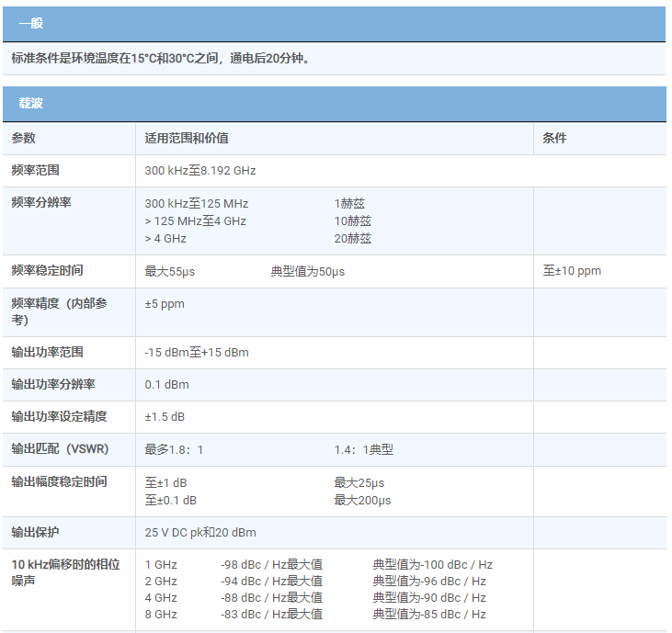This screenshot has width=672, height=633.
Task: Click 典型值为-85 dBc / Hz
Action: coord(429,614)
